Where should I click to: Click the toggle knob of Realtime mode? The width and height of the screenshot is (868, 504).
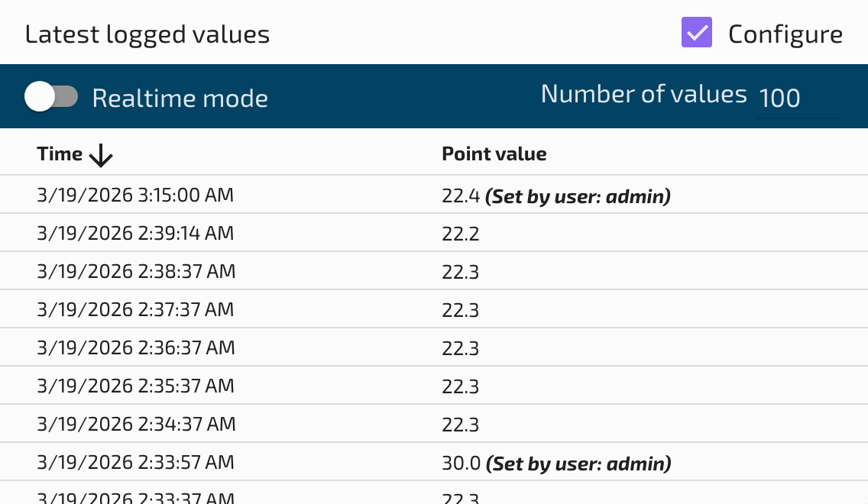[x=40, y=96]
